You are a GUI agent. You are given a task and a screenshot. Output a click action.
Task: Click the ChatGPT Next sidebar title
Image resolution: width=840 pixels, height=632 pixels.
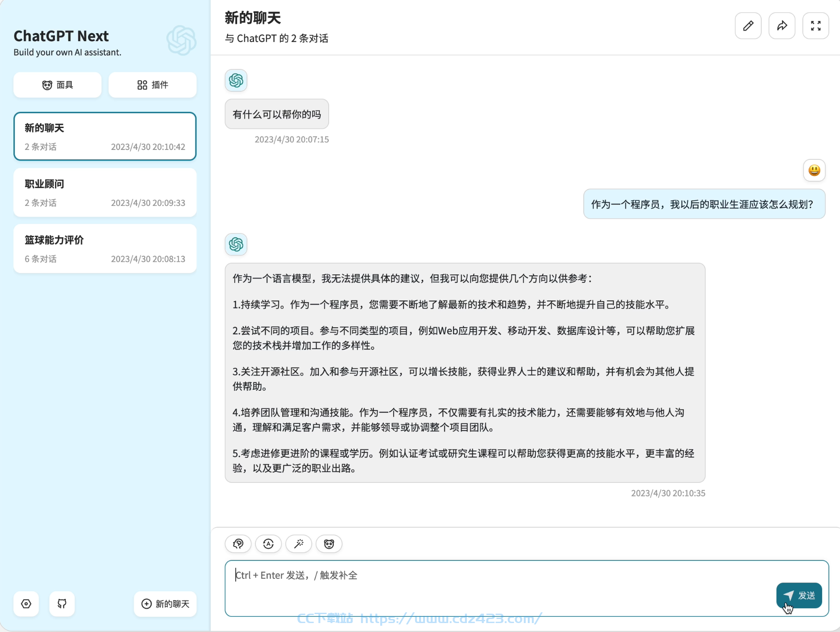[61, 36]
